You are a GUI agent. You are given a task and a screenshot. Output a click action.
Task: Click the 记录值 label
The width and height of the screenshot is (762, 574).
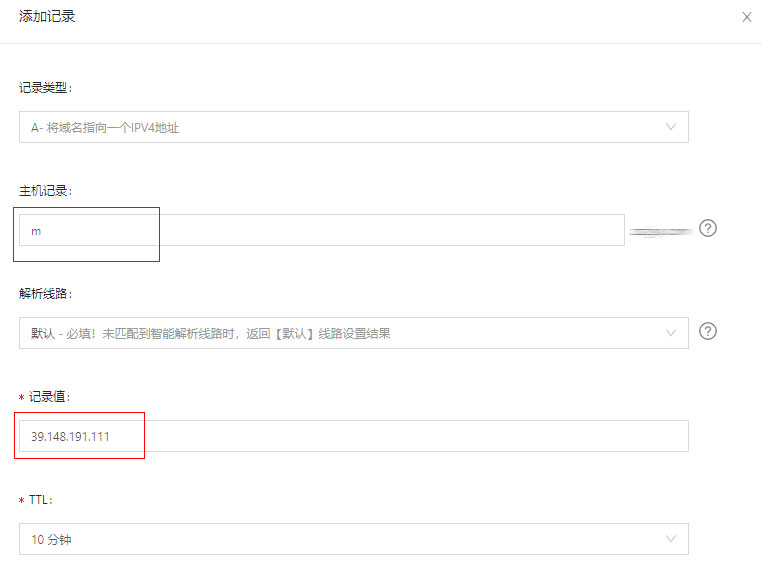[x=50, y=397]
